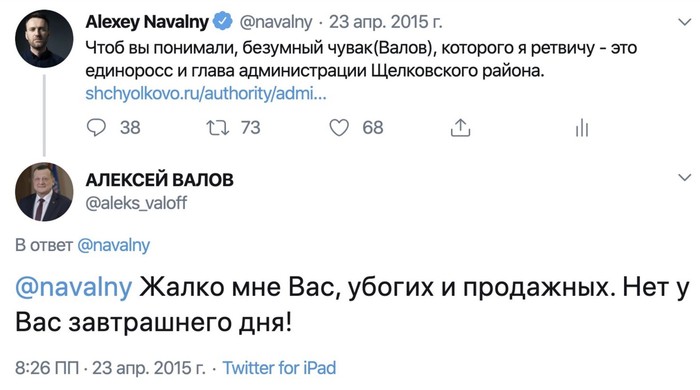Open the 23 апр. 2015 г. date in Navalny's tweet header
The image size is (700, 390).
(x=386, y=22)
